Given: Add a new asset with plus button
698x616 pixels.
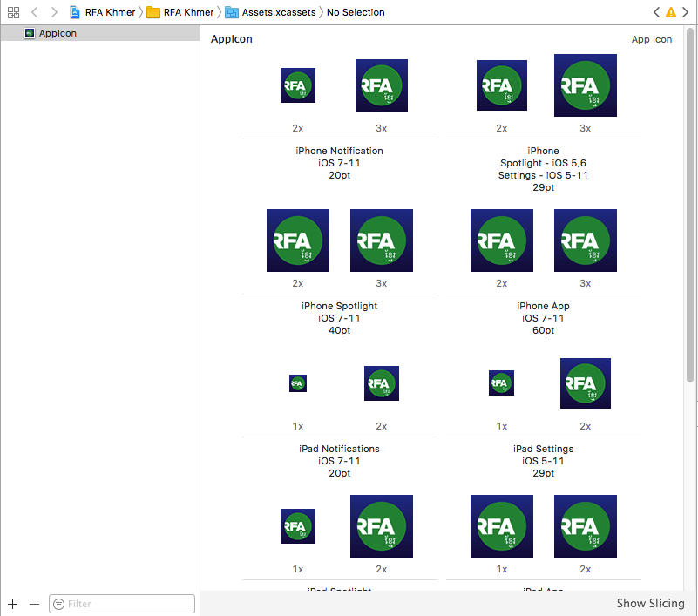Looking at the screenshot, I should pyautogui.click(x=12, y=604).
